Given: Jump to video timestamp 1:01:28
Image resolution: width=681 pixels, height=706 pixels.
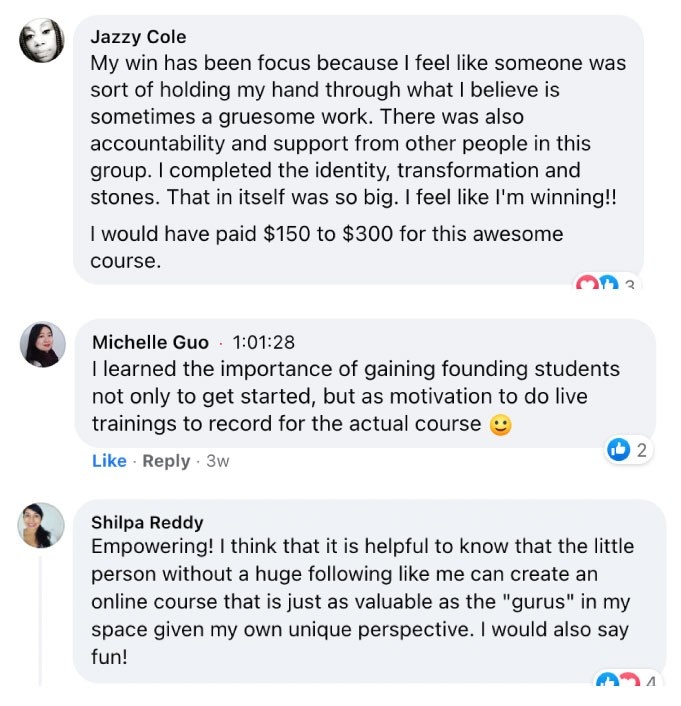Looking at the screenshot, I should [263, 342].
